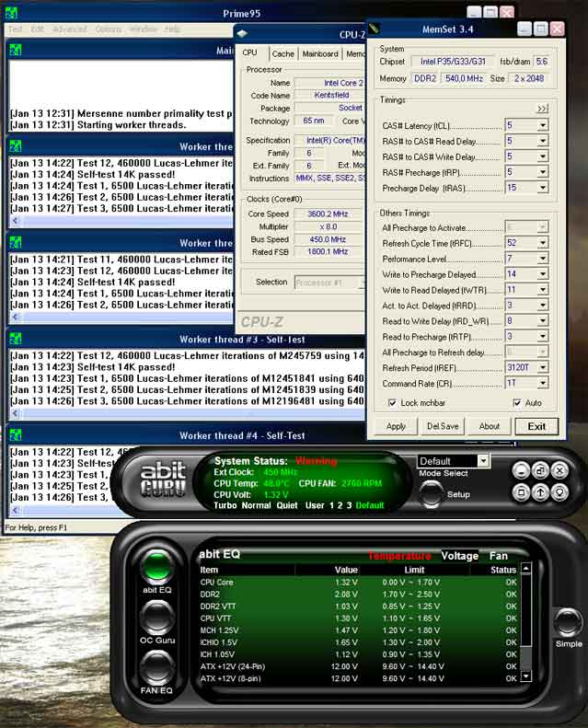Viewport: 588px width, 728px height.
Task: Open the Precharge Delay (tRAS) dropdown
Action: coord(542,188)
